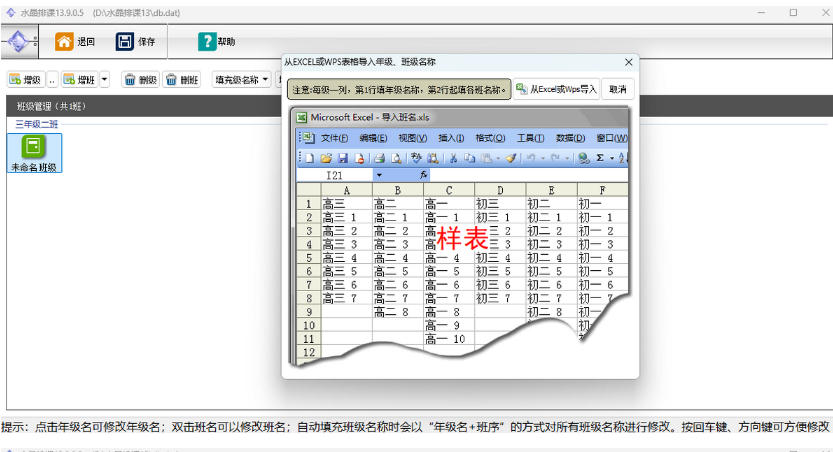
Task: Add a grade with the 增级 button
Action: pyautogui.click(x=26, y=80)
